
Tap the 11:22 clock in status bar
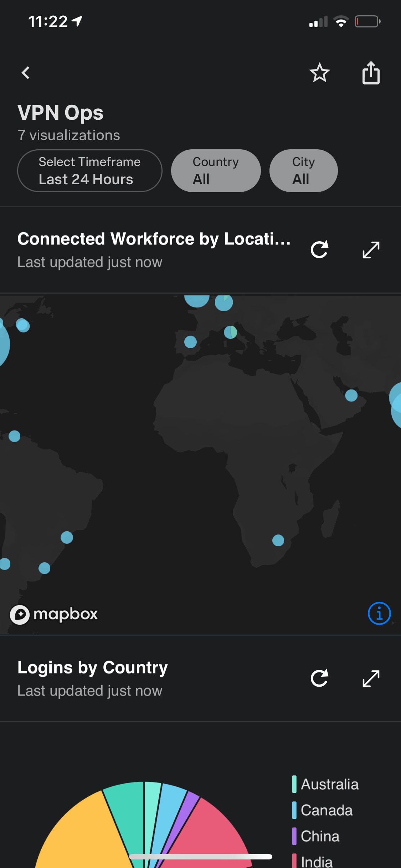click(x=48, y=22)
